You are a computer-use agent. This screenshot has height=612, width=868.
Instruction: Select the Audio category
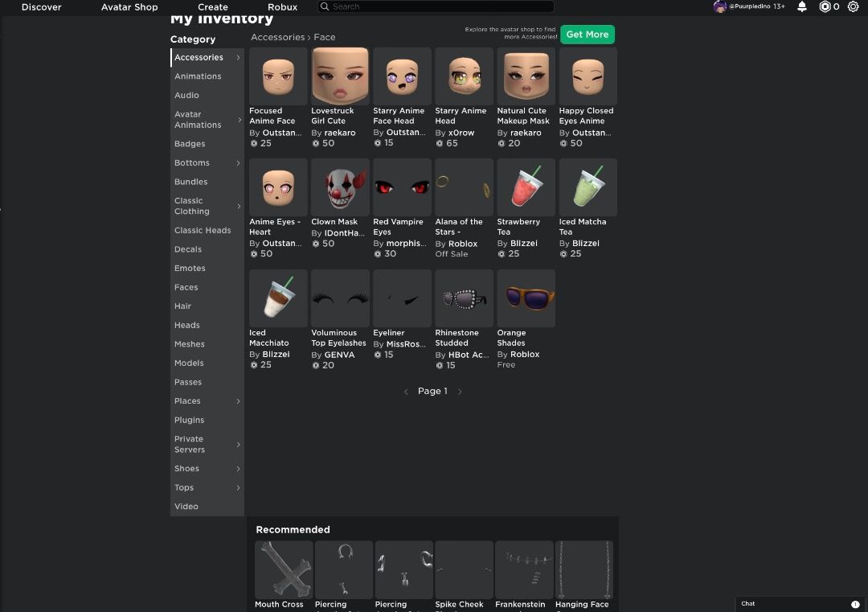pos(186,95)
